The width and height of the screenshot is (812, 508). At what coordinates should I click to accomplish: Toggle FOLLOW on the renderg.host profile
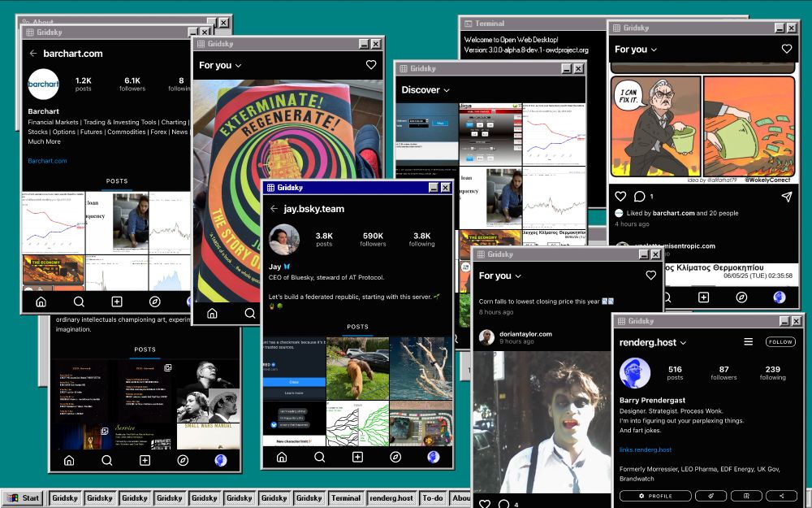tap(780, 342)
